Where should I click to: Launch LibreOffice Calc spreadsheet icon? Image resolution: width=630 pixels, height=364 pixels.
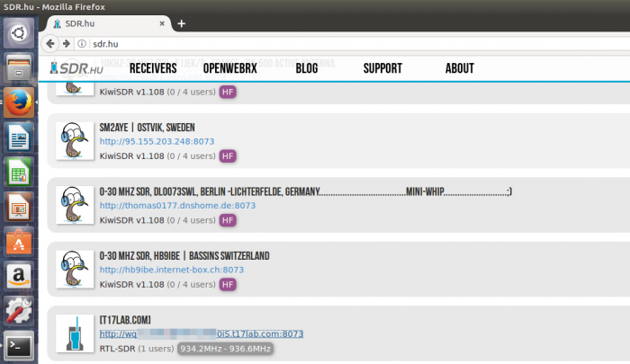[x=19, y=172]
